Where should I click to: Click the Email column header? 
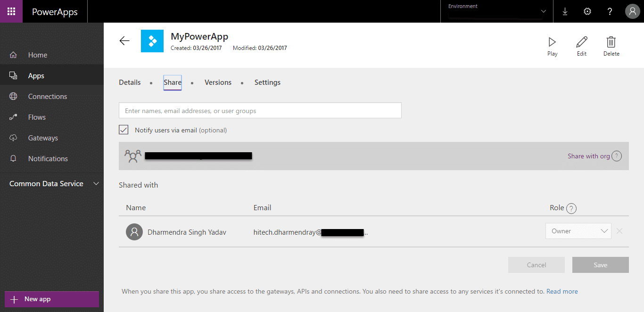point(262,208)
